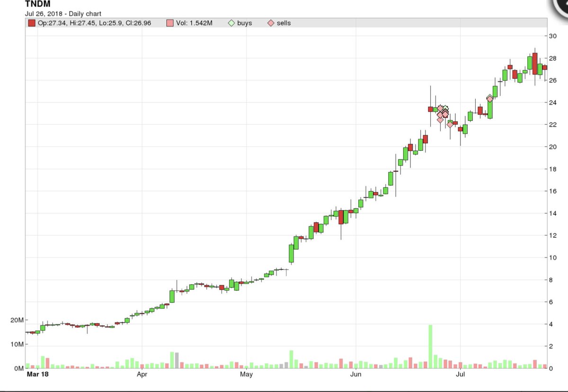Click the '14' price axis label

pos(552,213)
